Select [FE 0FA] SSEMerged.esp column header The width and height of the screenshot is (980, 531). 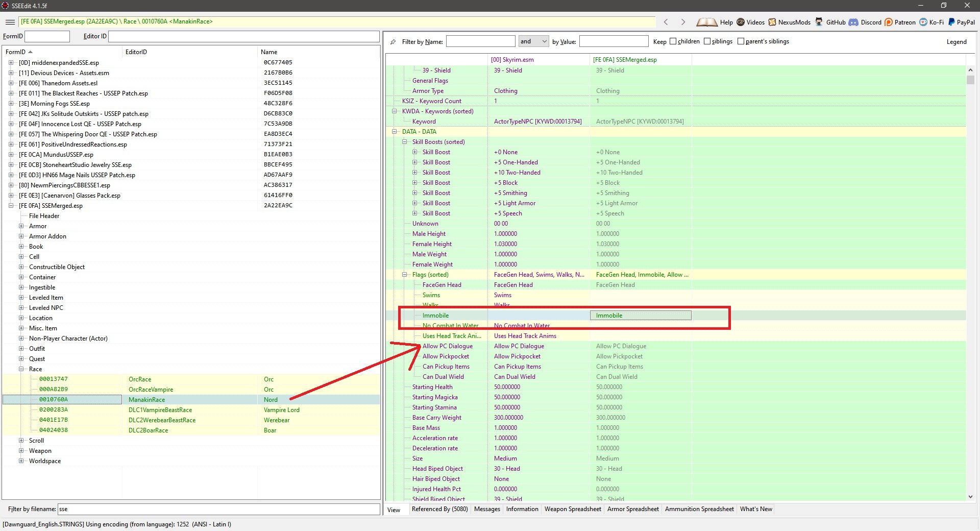coord(641,60)
